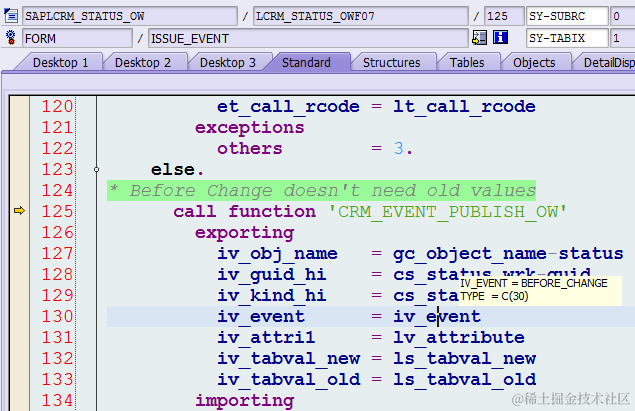Click the SY-SUBRC value 0 field
The image size is (635, 411).
623,16
